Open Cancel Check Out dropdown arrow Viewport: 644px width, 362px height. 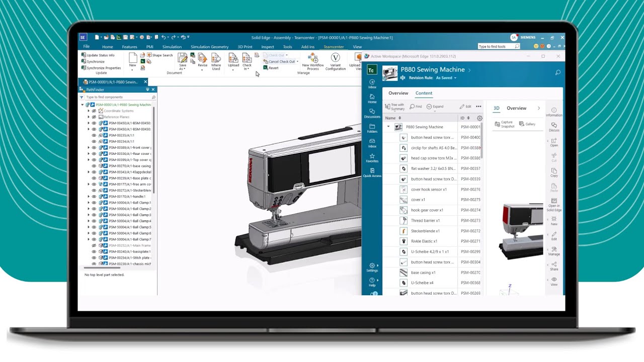[x=297, y=61]
